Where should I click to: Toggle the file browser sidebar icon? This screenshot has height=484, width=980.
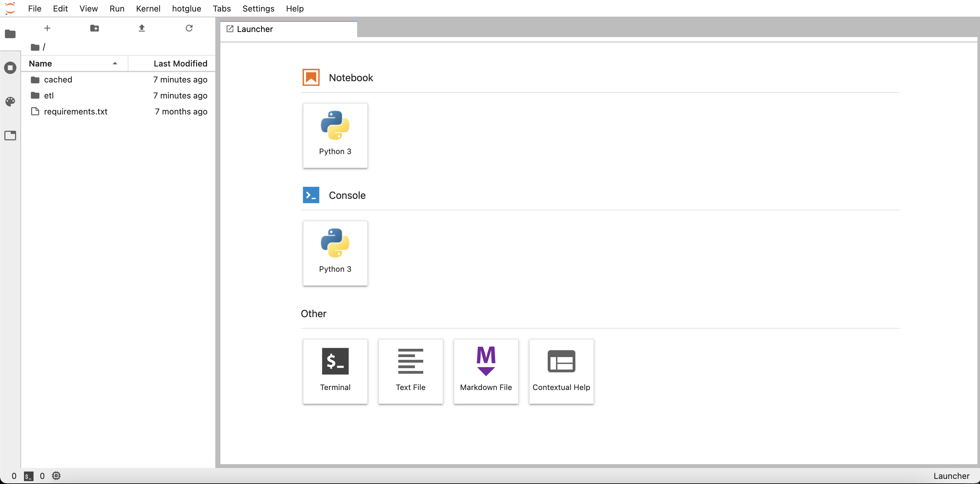pyautogui.click(x=10, y=34)
